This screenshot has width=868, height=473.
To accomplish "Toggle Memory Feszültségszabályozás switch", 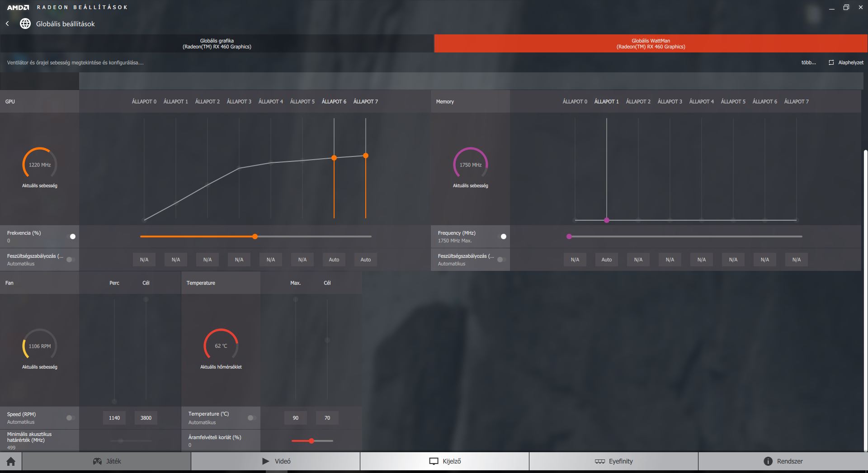I will tap(502, 260).
